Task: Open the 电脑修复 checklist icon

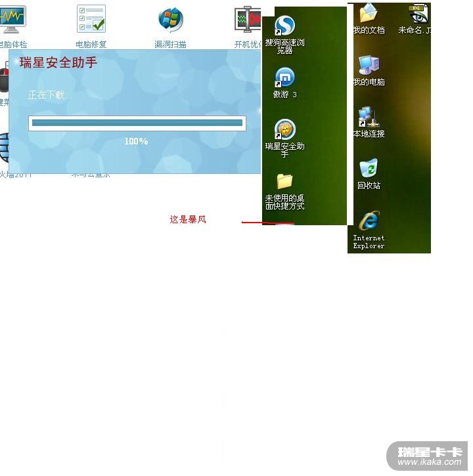Action: 91,19
